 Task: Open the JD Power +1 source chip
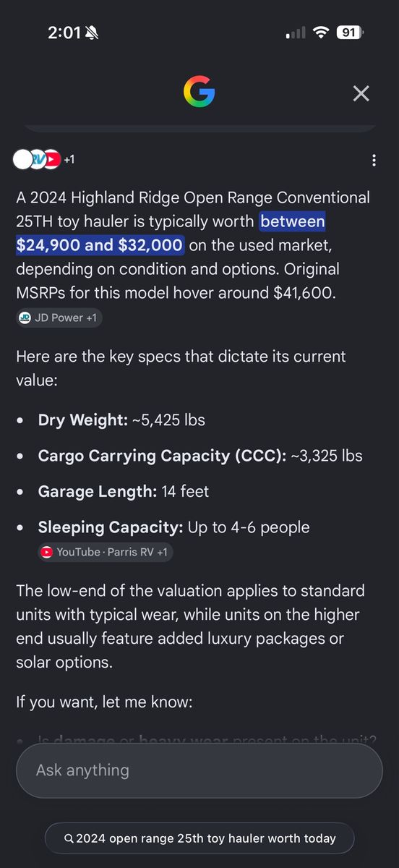coord(59,318)
